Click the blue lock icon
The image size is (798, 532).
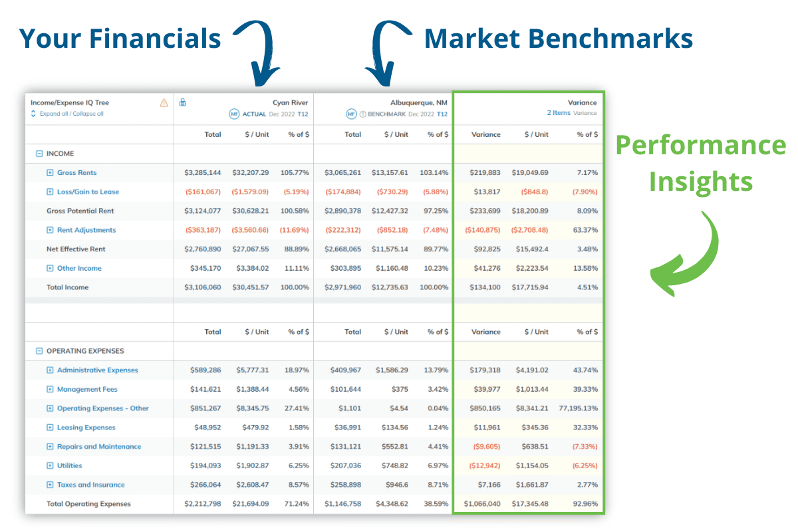point(183,104)
